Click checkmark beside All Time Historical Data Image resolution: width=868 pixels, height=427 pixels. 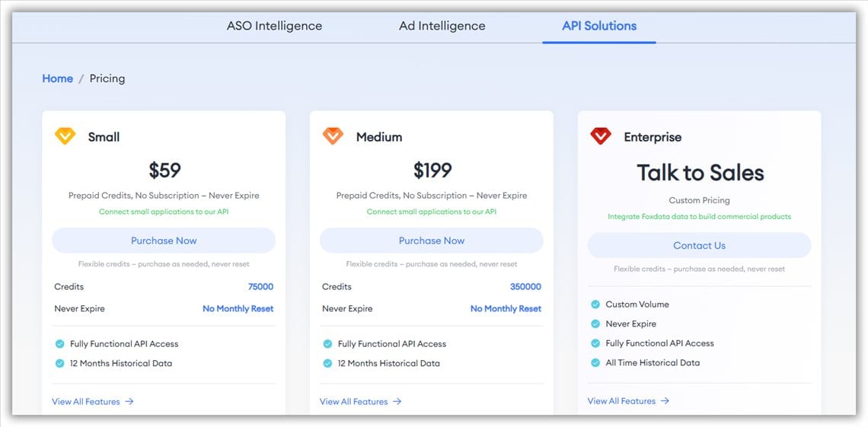click(x=595, y=363)
